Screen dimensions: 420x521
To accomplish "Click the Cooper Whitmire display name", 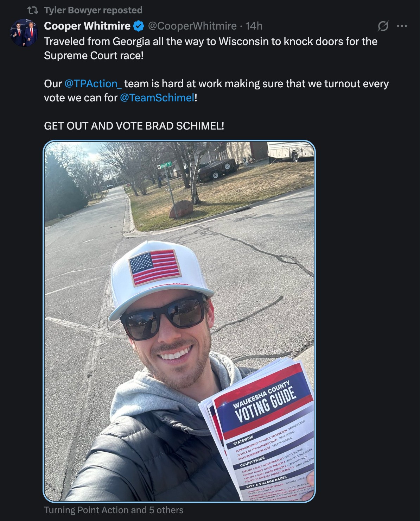I will tap(87, 26).
